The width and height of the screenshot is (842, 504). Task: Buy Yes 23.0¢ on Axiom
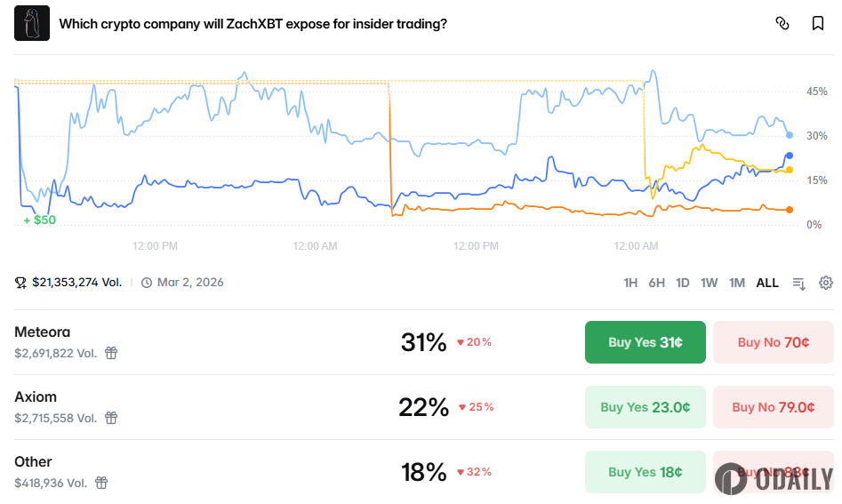[x=645, y=407]
